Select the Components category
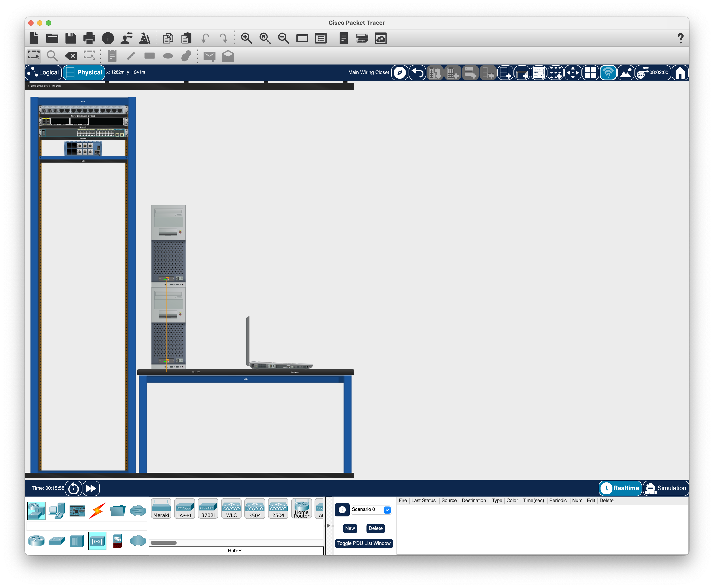This screenshot has width=714, height=588. click(77, 510)
